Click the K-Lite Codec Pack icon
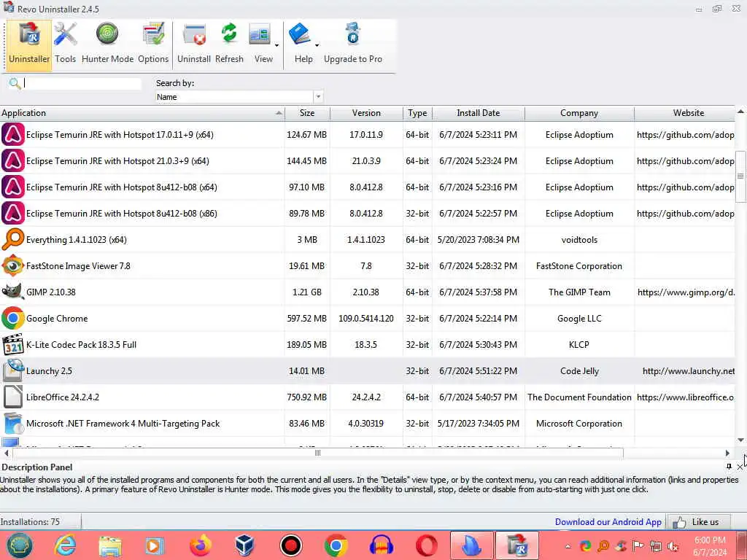Screen dimensions: 747x560 tap(13, 344)
